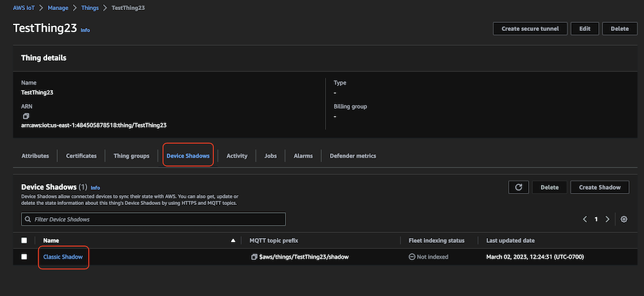This screenshot has width=644, height=296.
Task: Toggle the select-all shadows checkbox
Action: [24, 240]
